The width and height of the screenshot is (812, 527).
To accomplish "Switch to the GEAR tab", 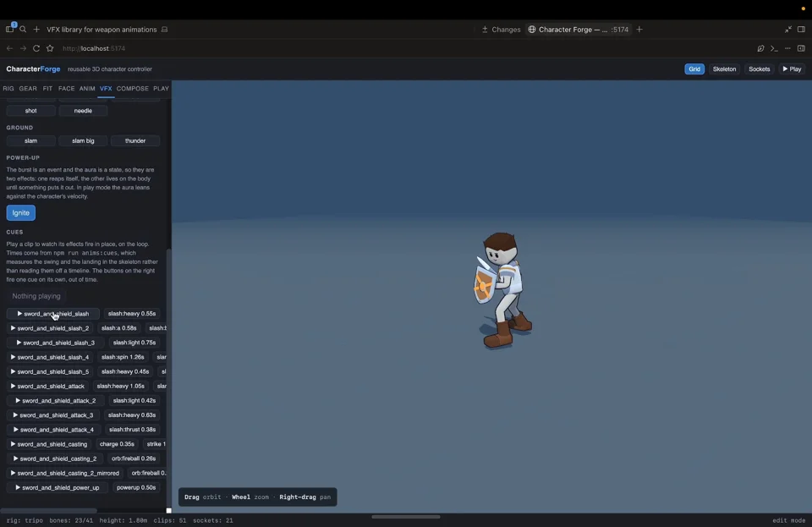I will [28, 89].
